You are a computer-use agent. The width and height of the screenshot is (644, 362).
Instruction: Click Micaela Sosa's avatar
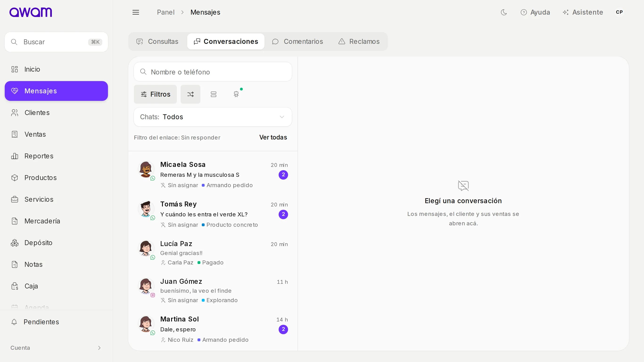point(146,169)
